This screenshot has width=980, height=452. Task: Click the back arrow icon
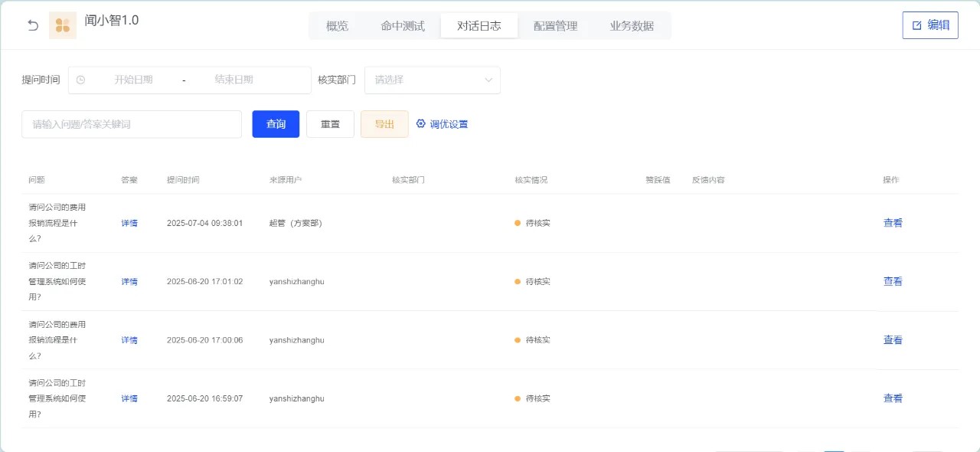point(33,25)
